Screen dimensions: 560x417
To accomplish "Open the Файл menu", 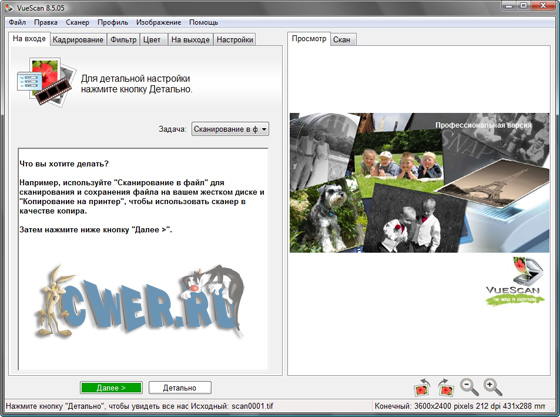I will coord(17,22).
